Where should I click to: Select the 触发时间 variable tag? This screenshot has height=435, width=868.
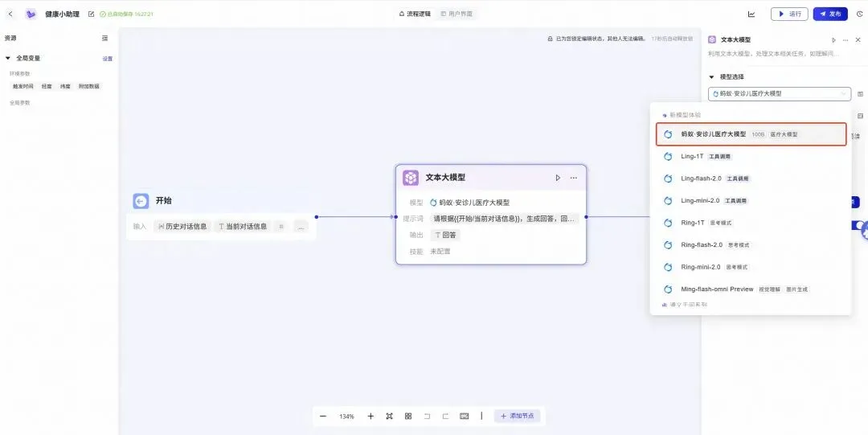coord(23,87)
